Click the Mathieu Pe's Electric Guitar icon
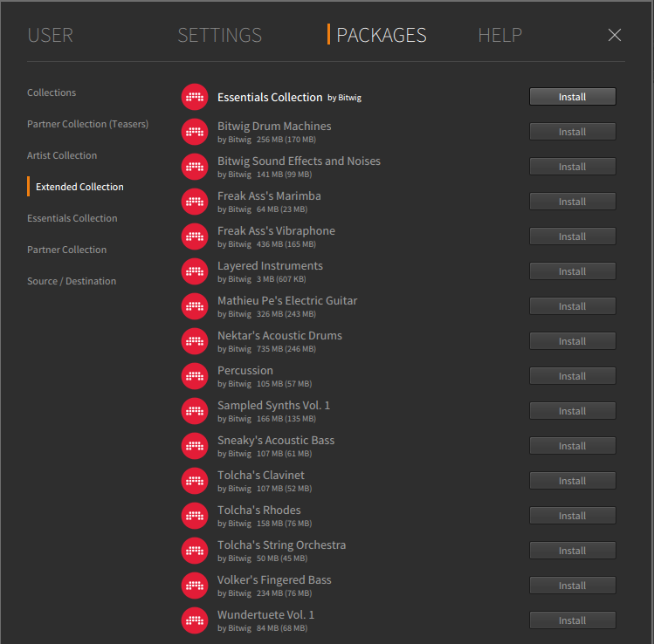654x644 pixels. click(x=195, y=306)
